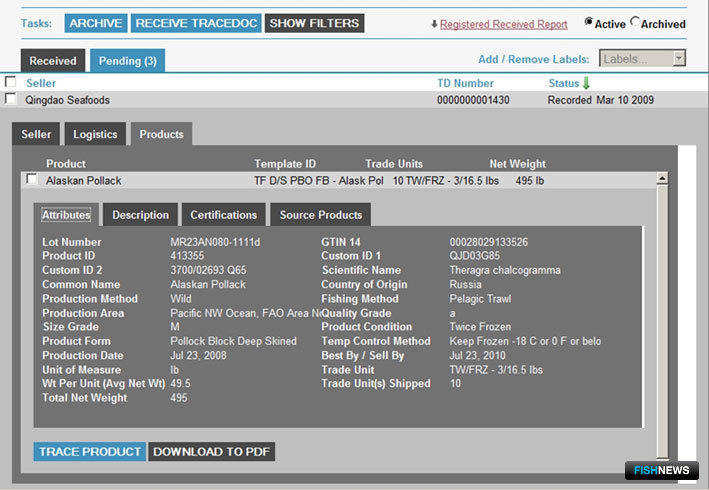Click the scroll-up arrow of the product list
709x490 pixels.
coord(662,179)
